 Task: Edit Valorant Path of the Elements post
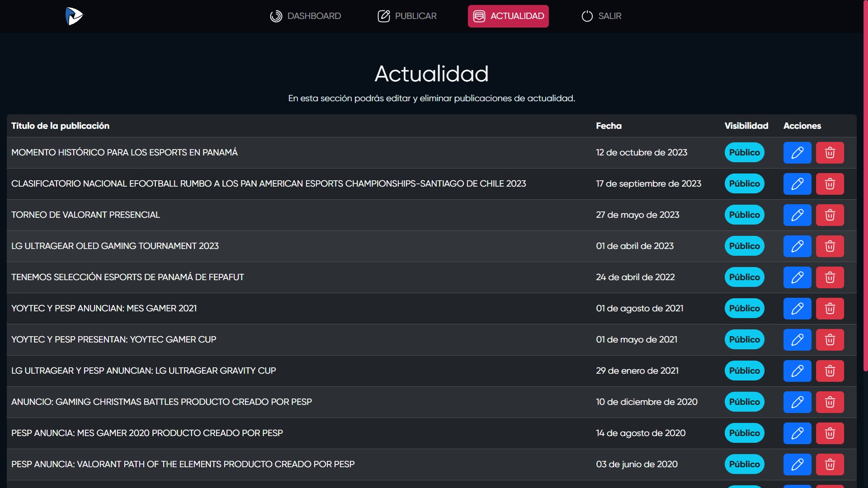pyautogui.click(x=797, y=465)
